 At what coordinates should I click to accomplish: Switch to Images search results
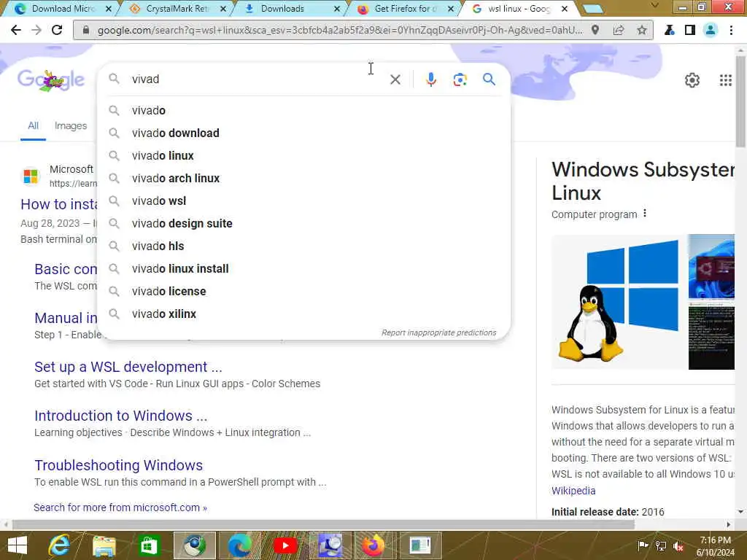tap(71, 125)
